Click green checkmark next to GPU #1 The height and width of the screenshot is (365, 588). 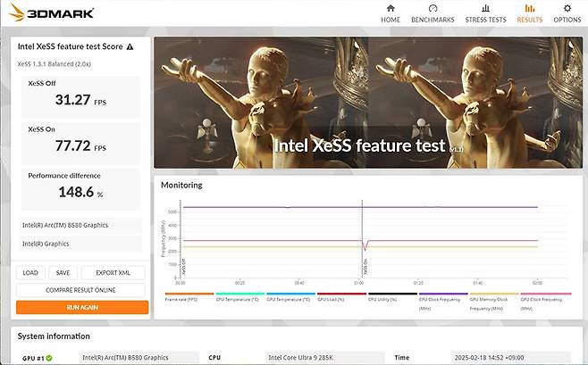click(49, 358)
